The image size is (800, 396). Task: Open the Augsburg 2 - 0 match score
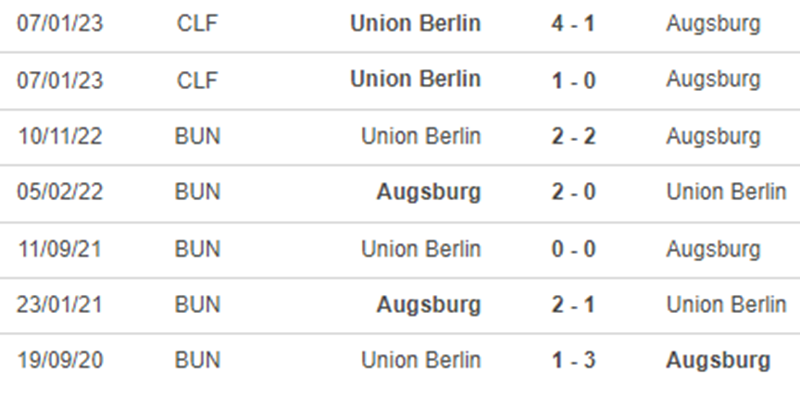[x=573, y=192]
